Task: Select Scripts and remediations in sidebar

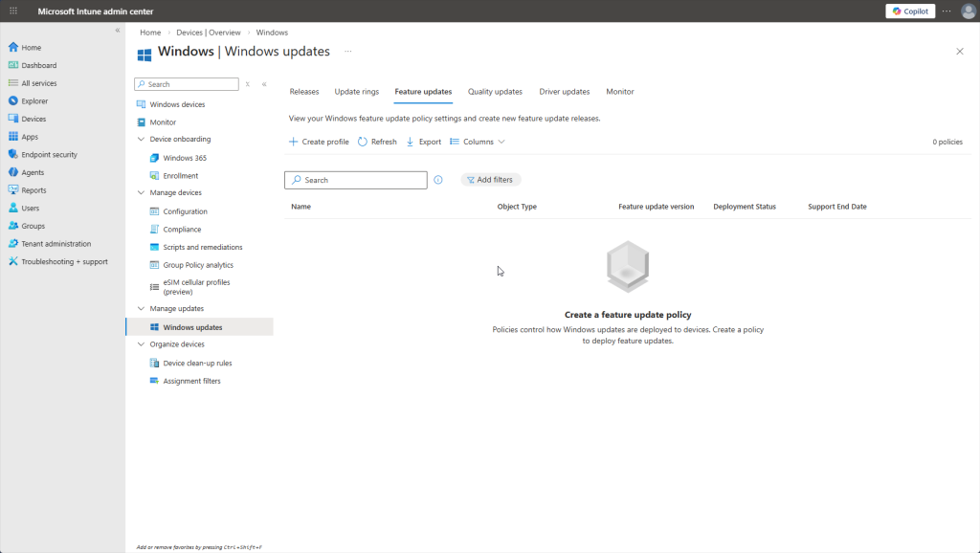Action: point(202,247)
